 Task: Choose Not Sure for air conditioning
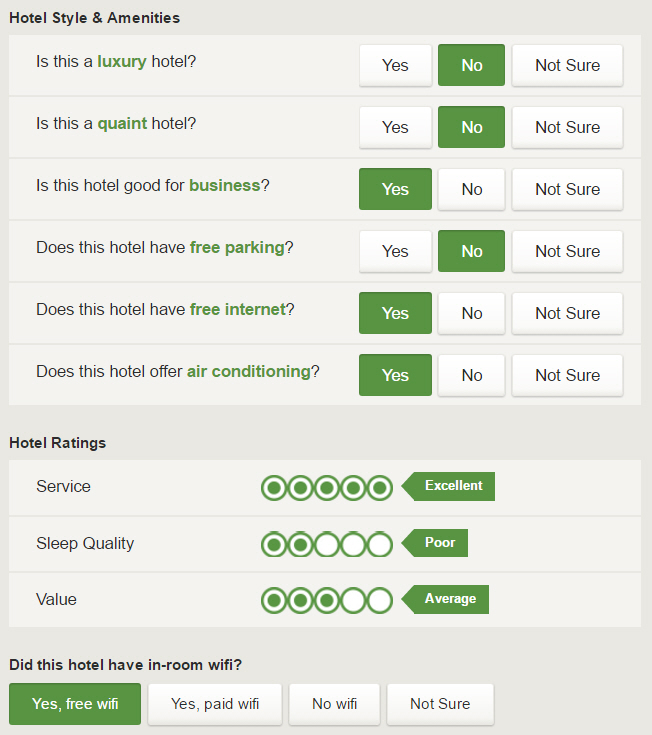567,375
